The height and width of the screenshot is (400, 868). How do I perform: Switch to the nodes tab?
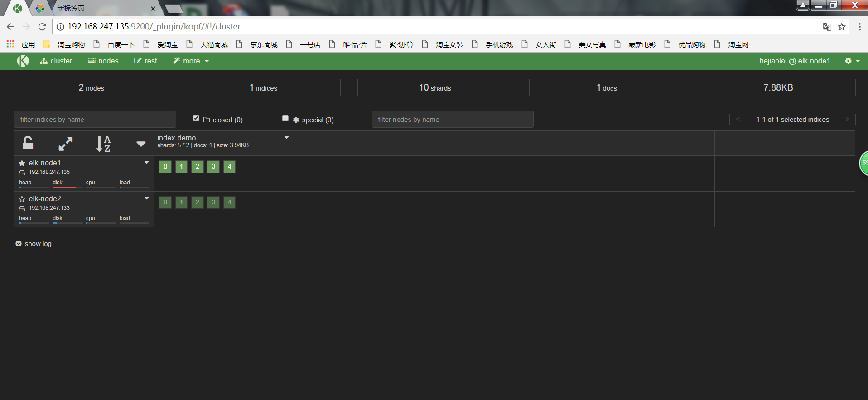[103, 61]
